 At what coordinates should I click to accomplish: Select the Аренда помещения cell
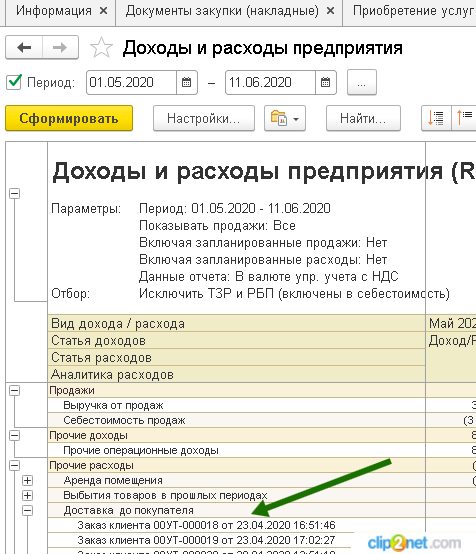coord(236,481)
